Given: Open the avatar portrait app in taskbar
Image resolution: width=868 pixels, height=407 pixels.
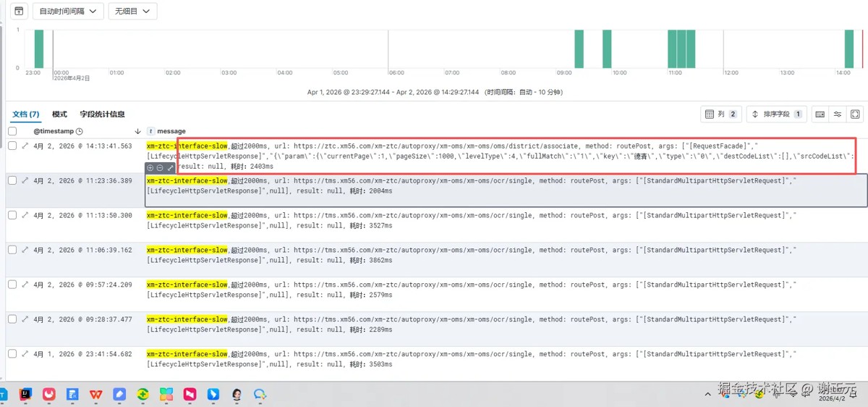Looking at the screenshot, I should [x=237, y=395].
